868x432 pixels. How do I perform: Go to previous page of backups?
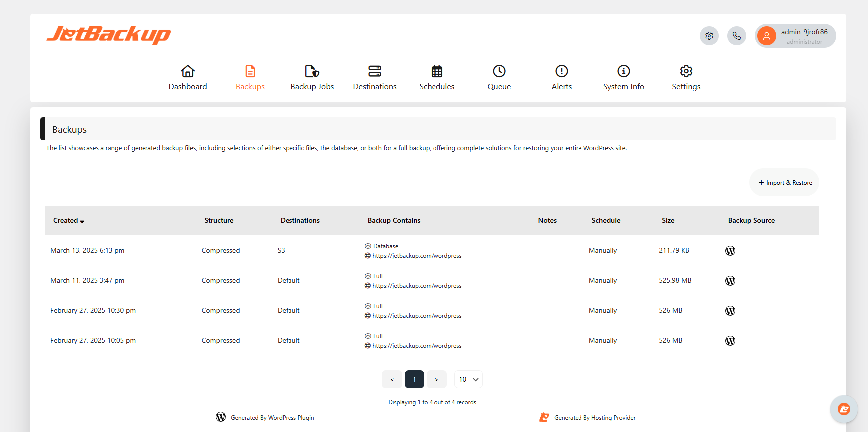point(392,379)
